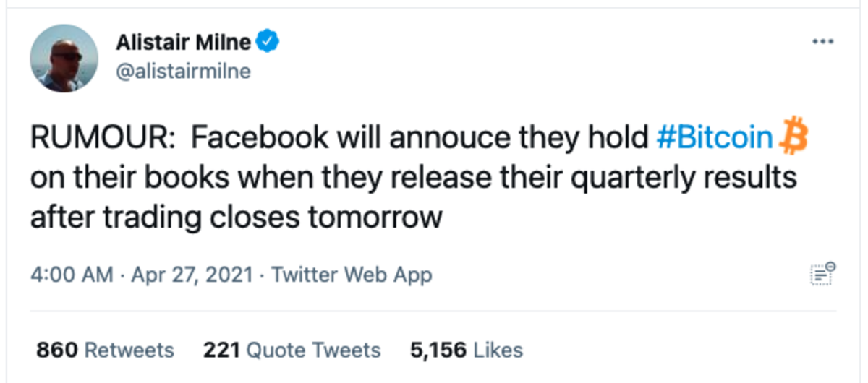This screenshot has width=868, height=383.
Task: Open the #Bitcoin hashtag
Action: click(x=715, y=138)
